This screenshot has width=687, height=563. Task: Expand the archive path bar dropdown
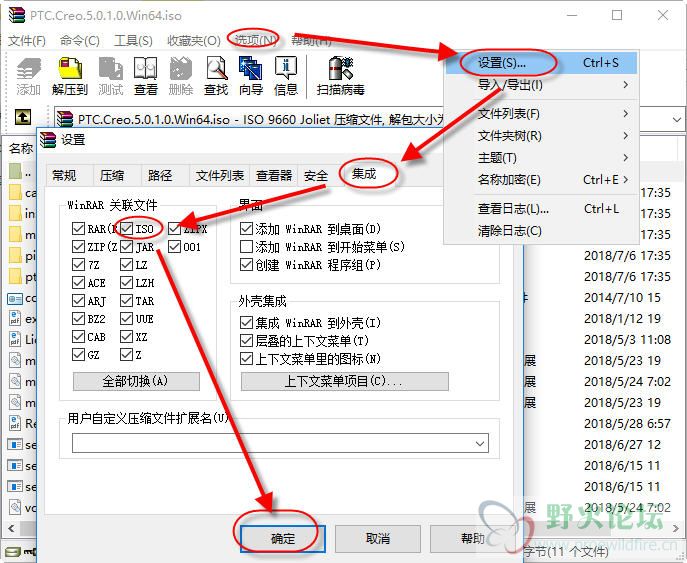click(x=676, y=119)
